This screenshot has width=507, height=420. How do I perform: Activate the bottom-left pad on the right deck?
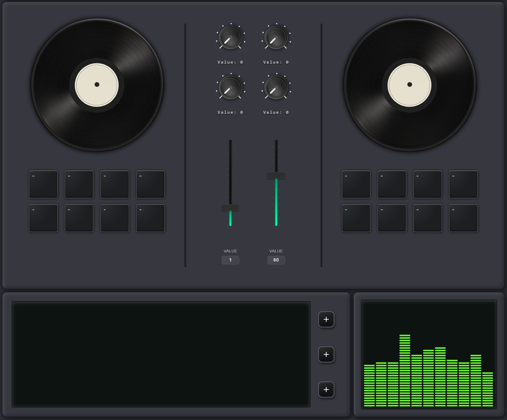356,217
